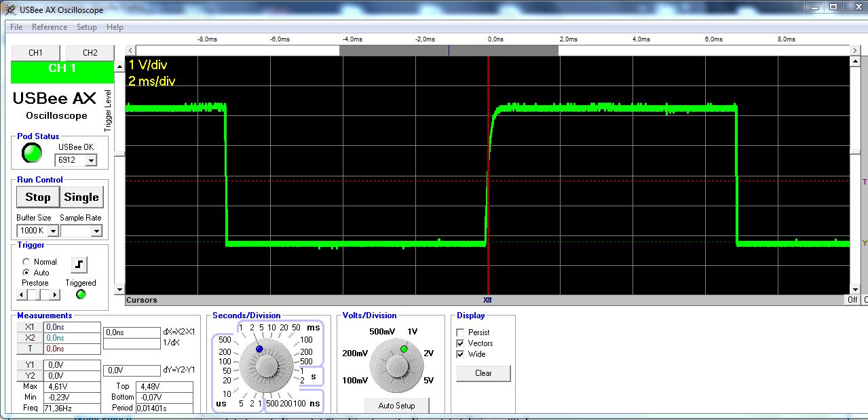Click the time ruler left scroll arrow
Image resolution: width=868 pixels, height=420 pixels.
[130, 50]
